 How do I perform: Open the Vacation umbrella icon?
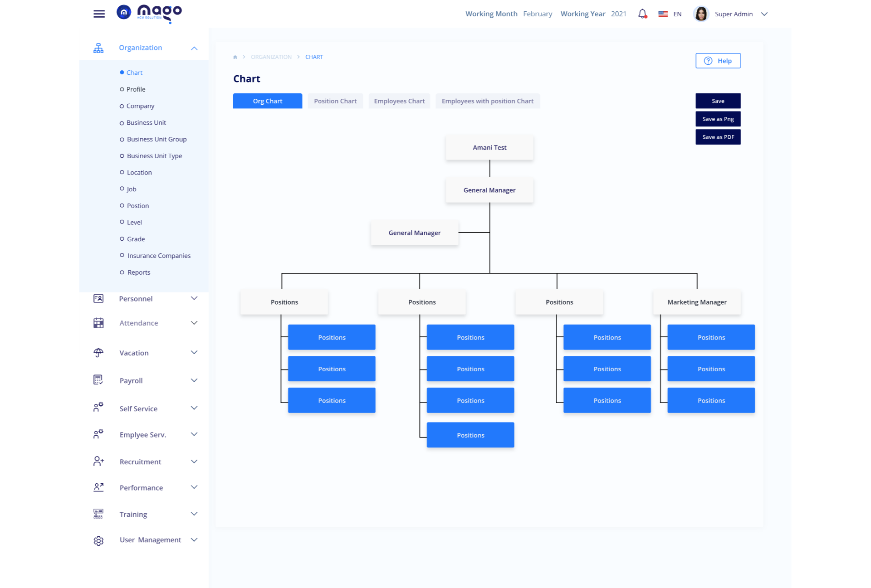pos(98,352)
